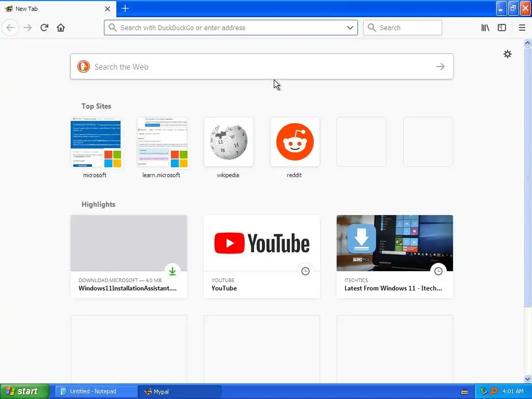Open the Library bookshelf icon
The image size is (532, 399).
click(485, 28)
